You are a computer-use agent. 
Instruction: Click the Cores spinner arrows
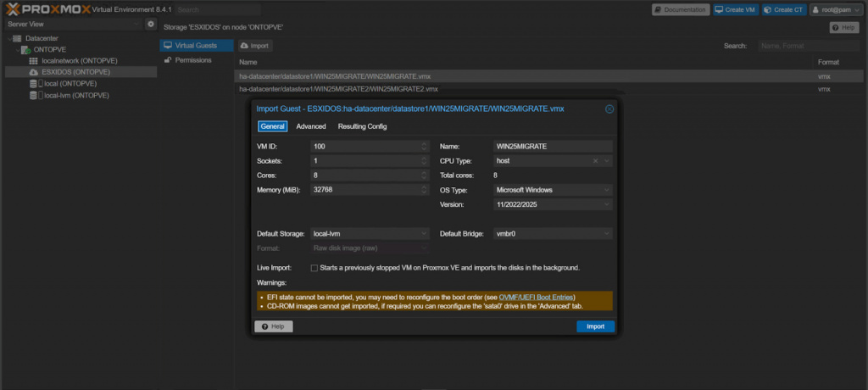click(425, 175)
